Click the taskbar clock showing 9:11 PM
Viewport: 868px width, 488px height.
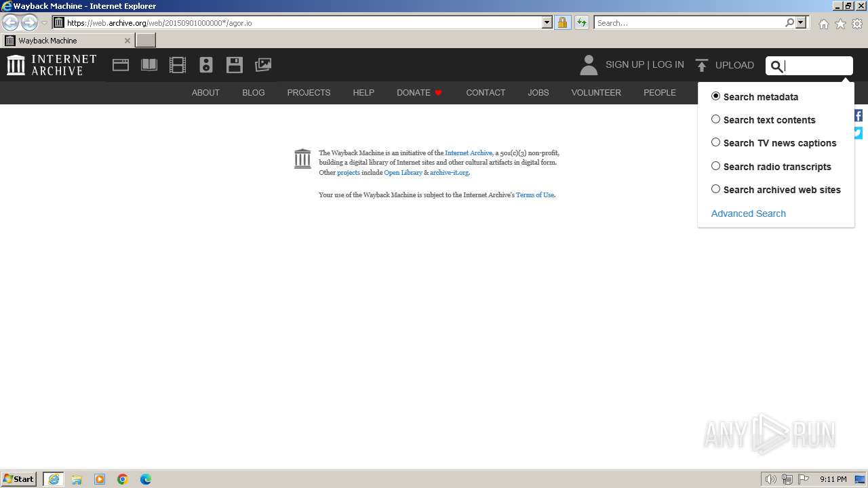(x=833, y=479)
